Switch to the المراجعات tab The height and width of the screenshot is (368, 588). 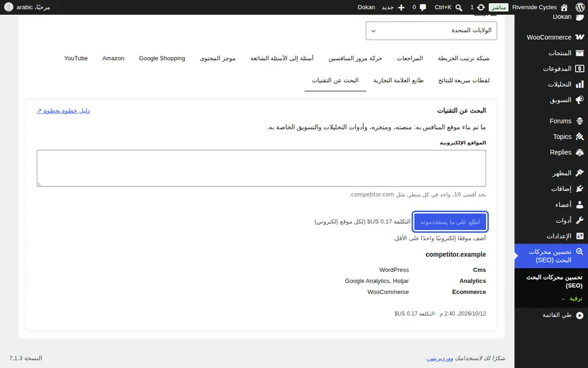pyautogui.click(x=410, y=58)
